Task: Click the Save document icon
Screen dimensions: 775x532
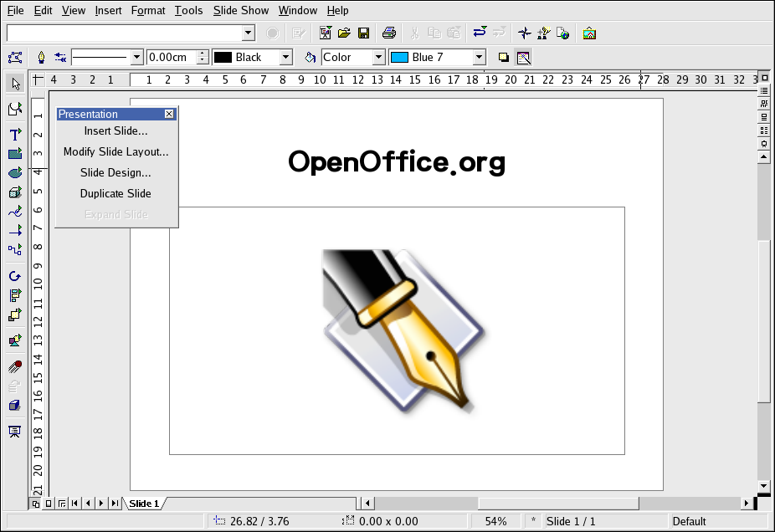Action: click(x=364, y=33)
